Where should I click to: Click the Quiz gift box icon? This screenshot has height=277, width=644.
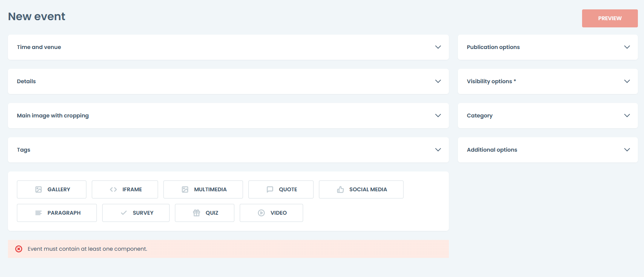tap(197, 213)
